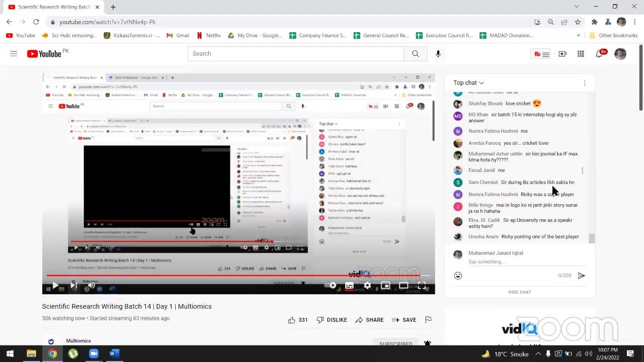Toggle theater mode

[x=404, y=286]
